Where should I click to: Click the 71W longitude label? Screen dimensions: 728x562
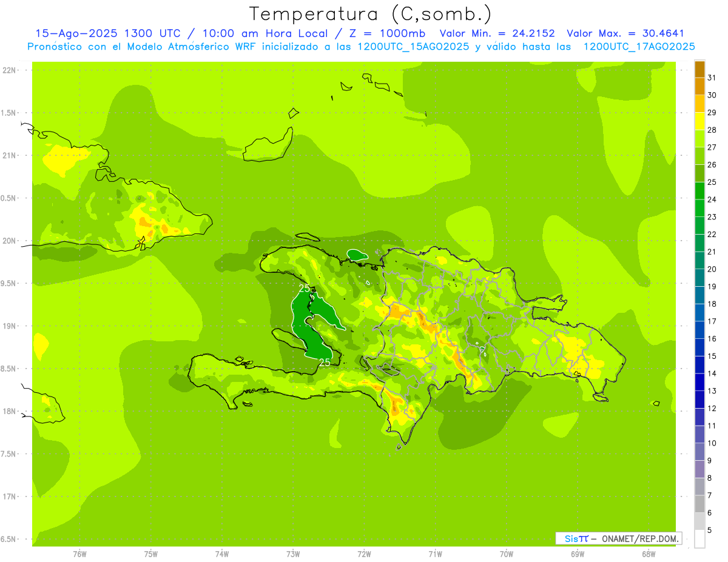(x=436, y=554)
